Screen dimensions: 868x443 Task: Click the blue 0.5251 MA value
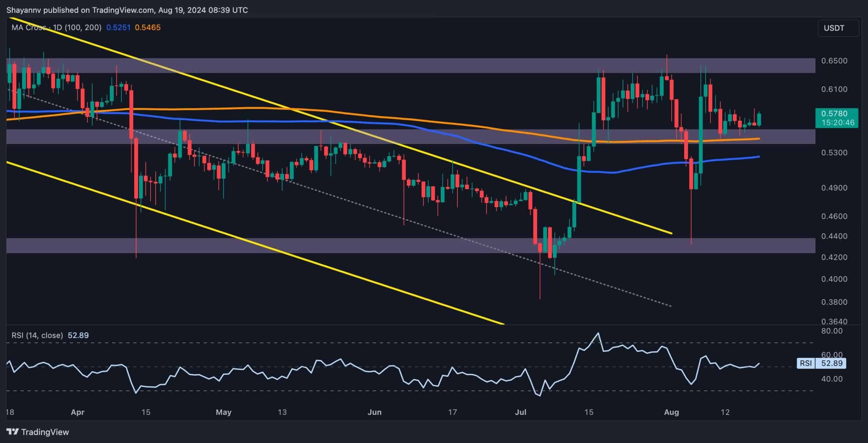pyautogui.click(x=118, y=27)
